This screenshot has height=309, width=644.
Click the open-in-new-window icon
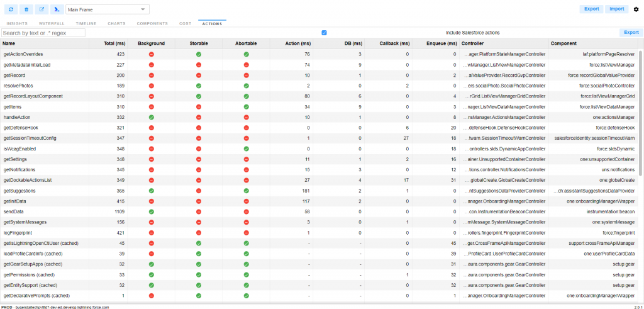(42, 9)
